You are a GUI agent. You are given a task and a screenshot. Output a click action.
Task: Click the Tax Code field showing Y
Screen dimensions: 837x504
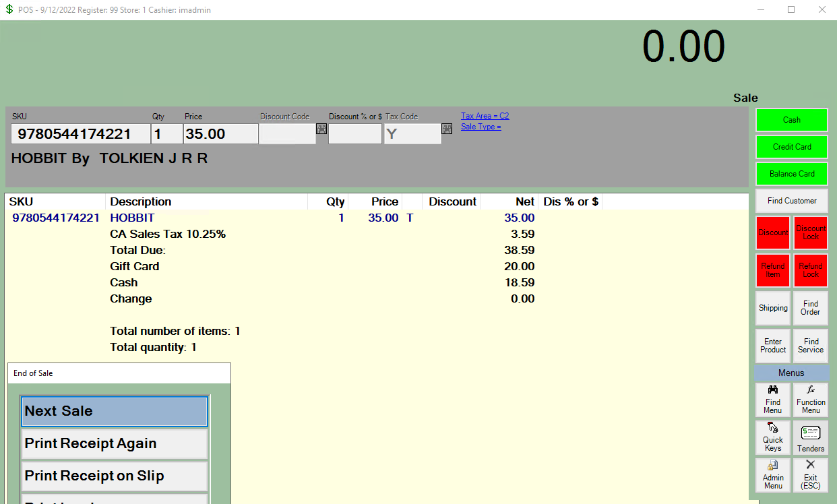[x=412, y=134]
